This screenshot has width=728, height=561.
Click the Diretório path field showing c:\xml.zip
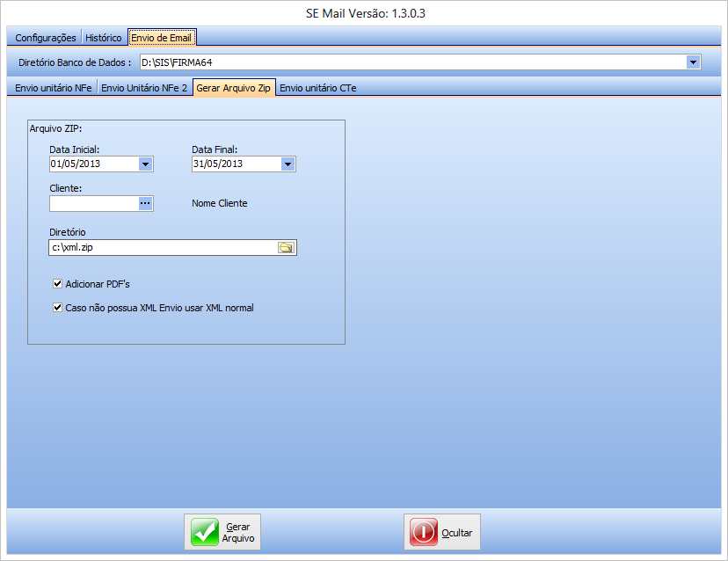pos(163,248)
